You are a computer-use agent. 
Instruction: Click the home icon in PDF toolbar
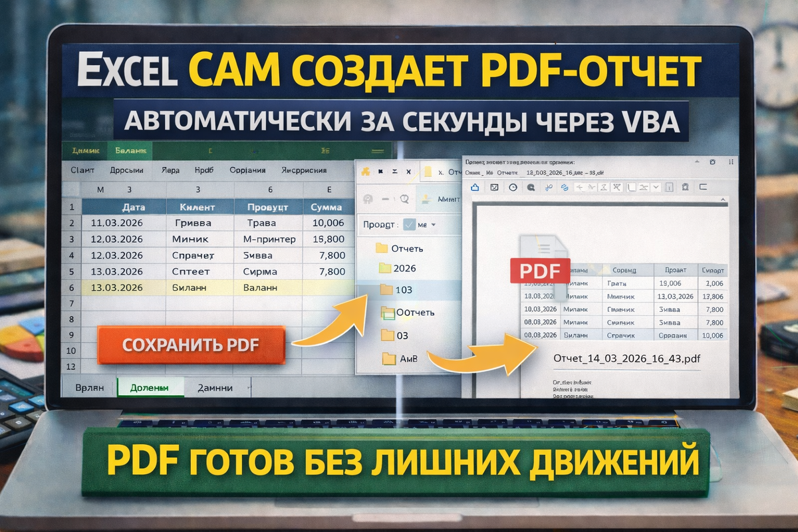pyautogui.click(x=475, y=188)
